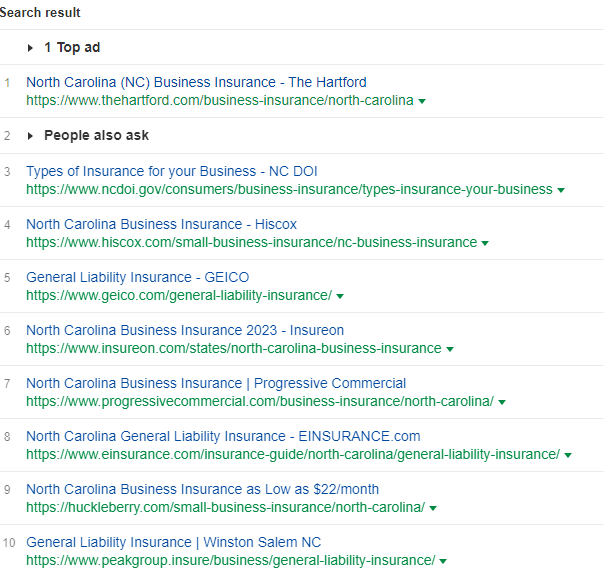Viewport: 604px width, 574px height.
Task: Open dropdown arrow beside insureon.com URL
Action: [450, 349]
